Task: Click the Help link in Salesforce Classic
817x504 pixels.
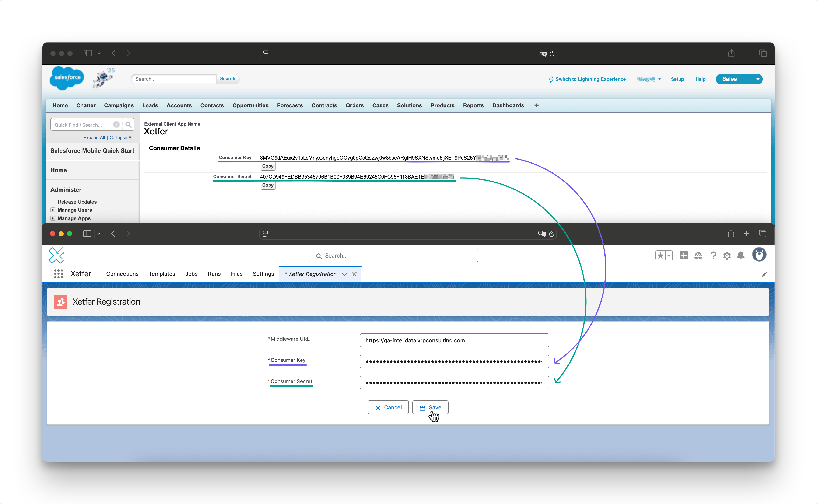Action: click(700, 79)
